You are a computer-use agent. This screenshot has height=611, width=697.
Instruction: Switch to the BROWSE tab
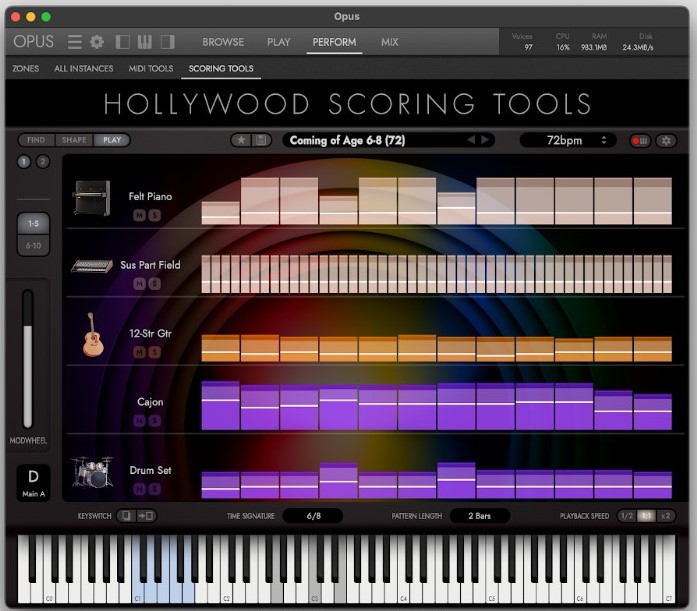point(223,42)
